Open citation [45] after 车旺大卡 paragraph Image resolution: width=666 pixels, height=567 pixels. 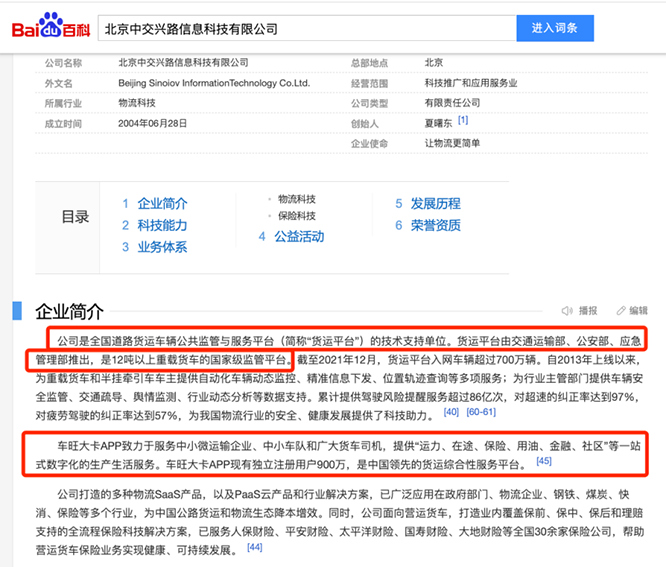click(544, 461)
